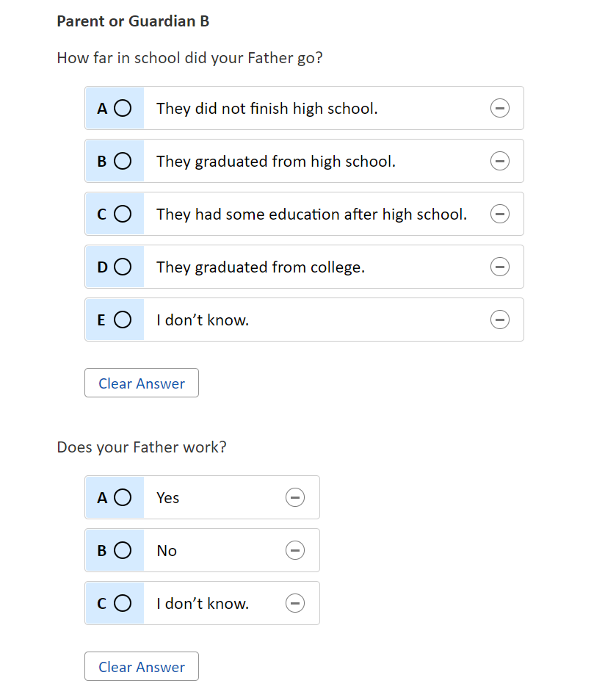The height and width of the screenshot is (689, 616).
Task: Choose radio D 'They graduated from college'
Action: click(123, 267)
